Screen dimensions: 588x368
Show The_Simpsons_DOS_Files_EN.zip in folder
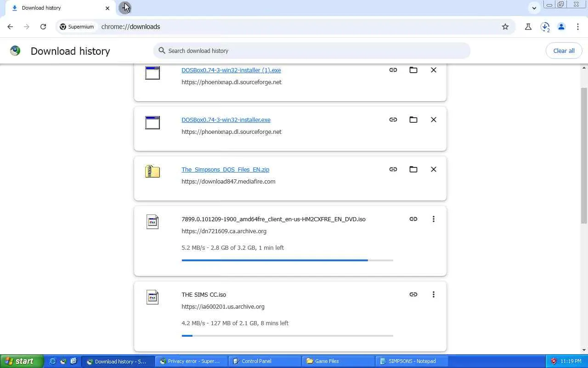click(x=413, y=169)
